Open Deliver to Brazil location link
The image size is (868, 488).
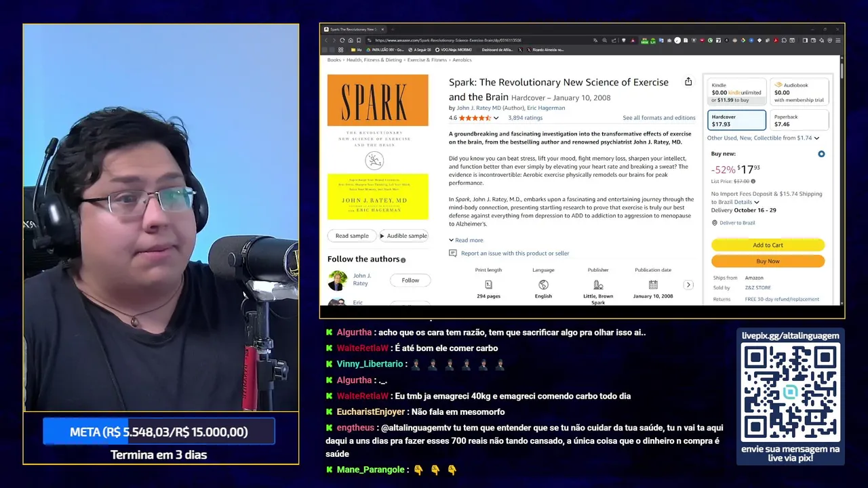(737, 223)
